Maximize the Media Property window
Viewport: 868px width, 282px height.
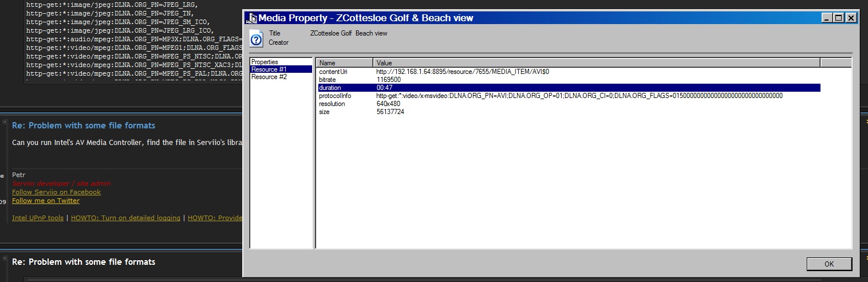tap(839, 18)
